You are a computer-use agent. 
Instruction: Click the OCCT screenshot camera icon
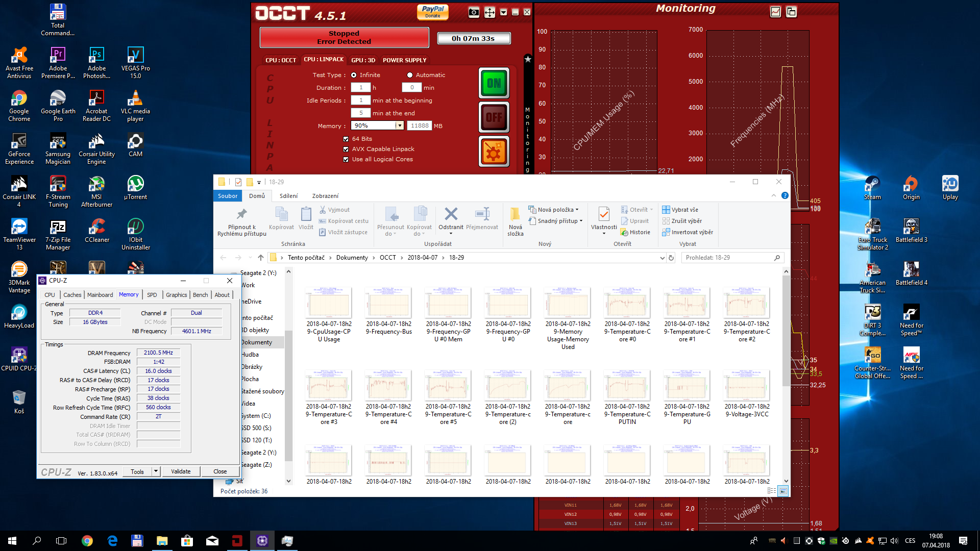(x=474, y=12)
